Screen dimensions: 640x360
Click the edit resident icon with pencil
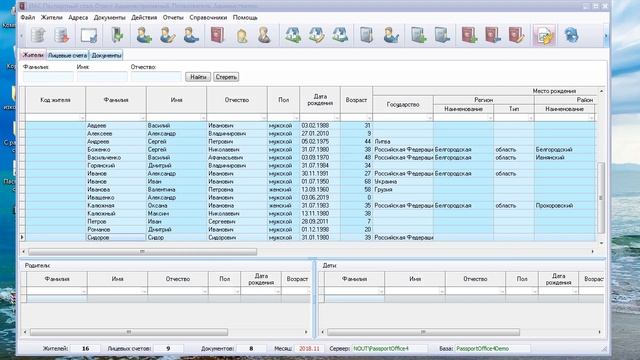coord(167,36)
